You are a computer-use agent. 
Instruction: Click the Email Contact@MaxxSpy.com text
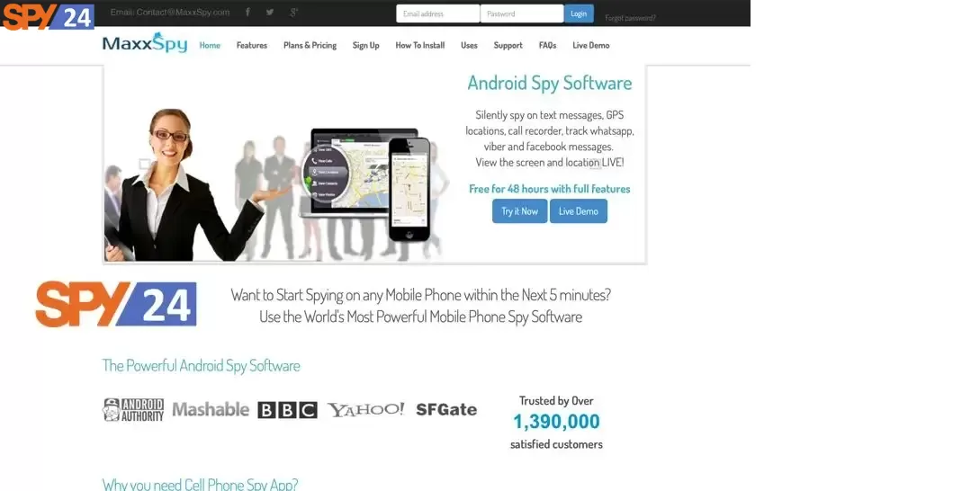pos(170,12)
